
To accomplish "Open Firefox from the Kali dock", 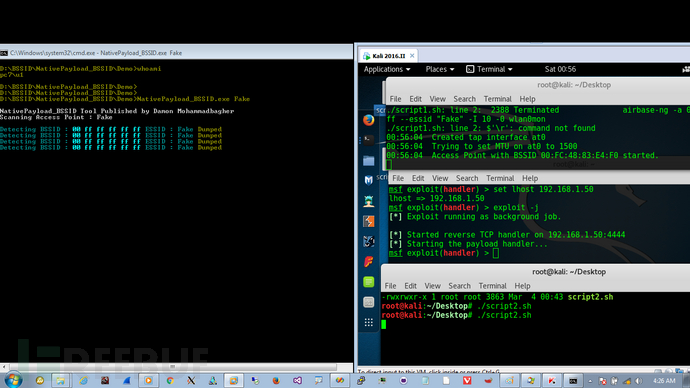I will click(x=369, y=120).
